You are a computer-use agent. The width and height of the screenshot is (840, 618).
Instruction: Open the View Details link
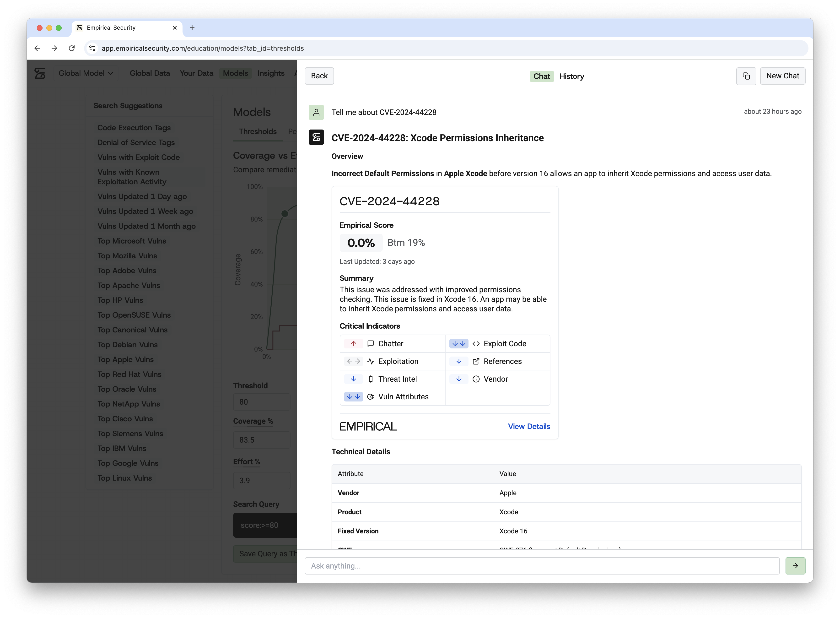pos(528,427)
